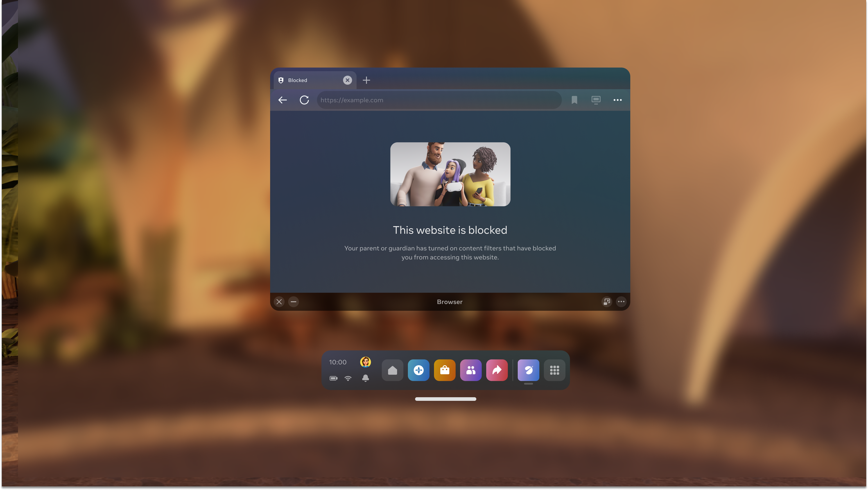The height and width of the screenshot is (490, 868).
Task: Click the display mode monitor icon
Action: [x=596, y=100]
